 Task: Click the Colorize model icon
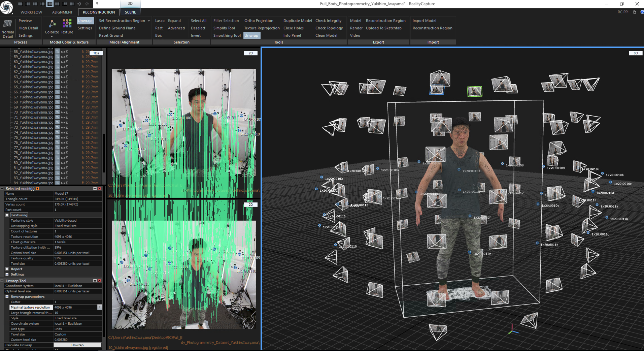[52, 24]
